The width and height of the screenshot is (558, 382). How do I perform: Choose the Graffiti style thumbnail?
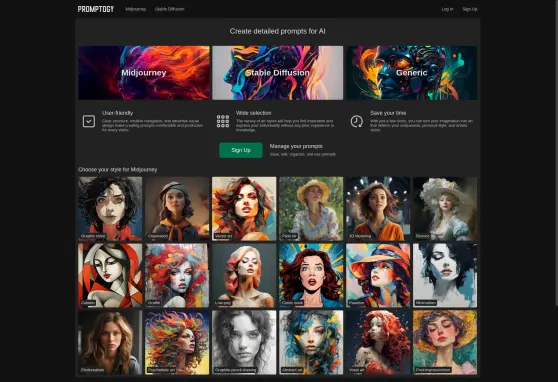pyautogui.click(x=177, y=276)
